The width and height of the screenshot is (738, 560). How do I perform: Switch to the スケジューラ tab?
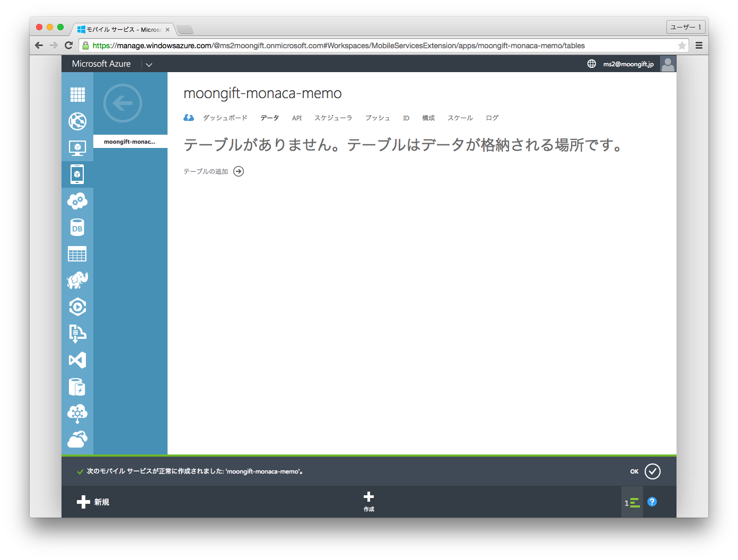click(x=333, y=118)
